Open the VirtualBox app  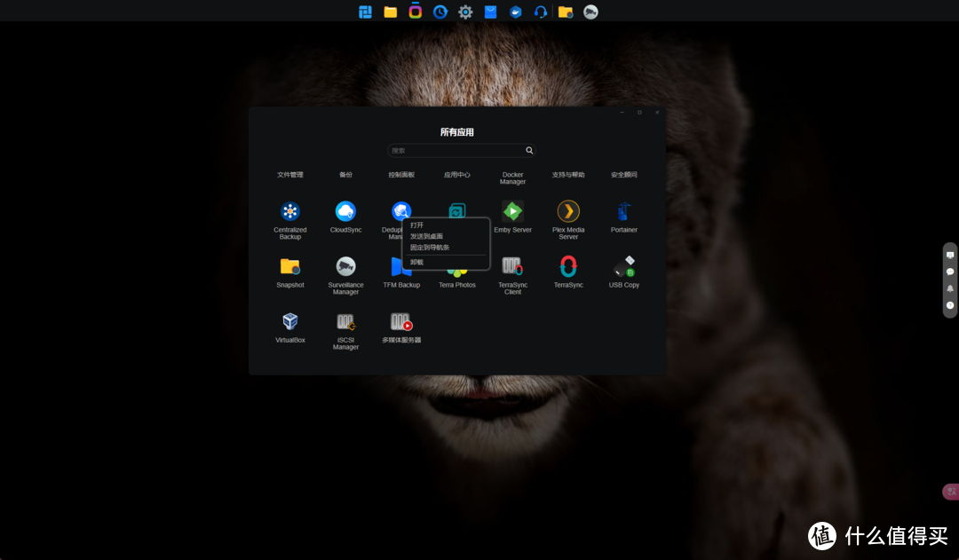point(289,321)
